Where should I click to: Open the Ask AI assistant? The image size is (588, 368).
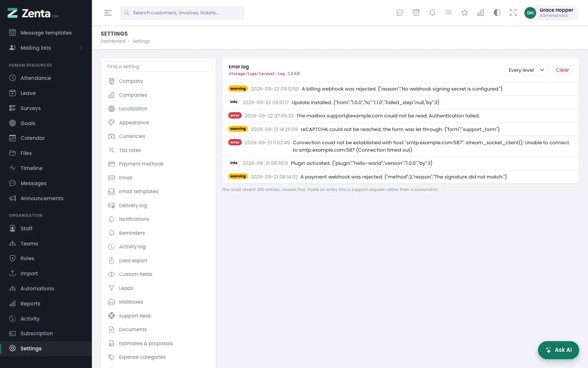pyautogui.click(x=558, y=350)
